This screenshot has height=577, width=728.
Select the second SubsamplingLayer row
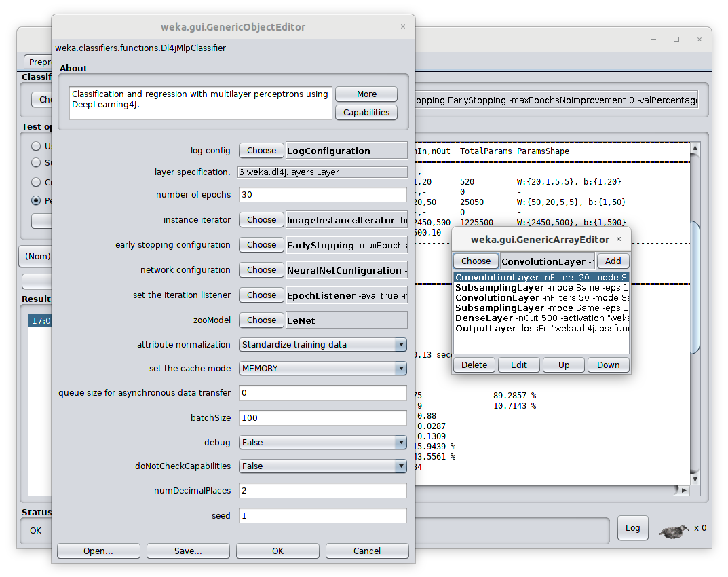pyautogui.click(x=541, y=308)
